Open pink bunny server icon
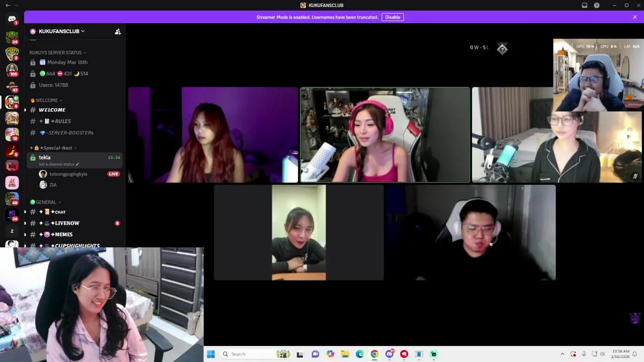The height and width of the screenshot is (362, 644). 12,183
